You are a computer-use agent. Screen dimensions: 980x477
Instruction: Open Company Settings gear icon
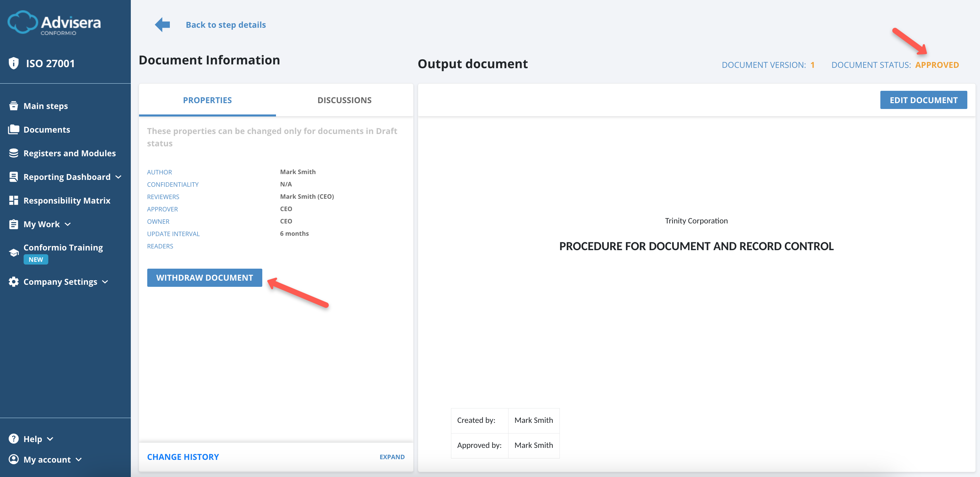[13, 282]
